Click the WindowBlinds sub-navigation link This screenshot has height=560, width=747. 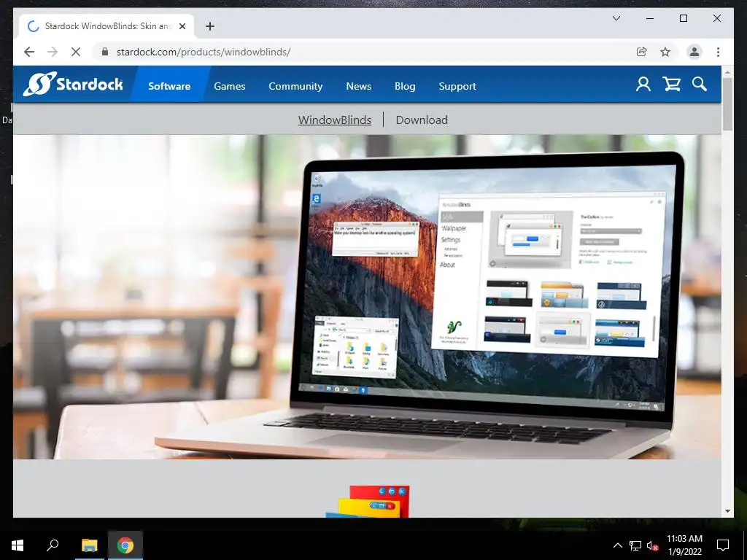[x=334, y=120]
